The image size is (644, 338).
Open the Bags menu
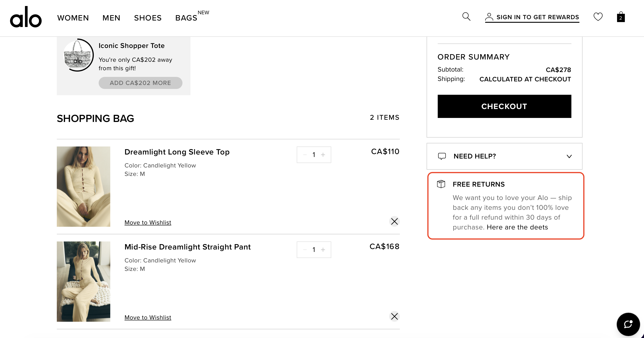[186, 18]
